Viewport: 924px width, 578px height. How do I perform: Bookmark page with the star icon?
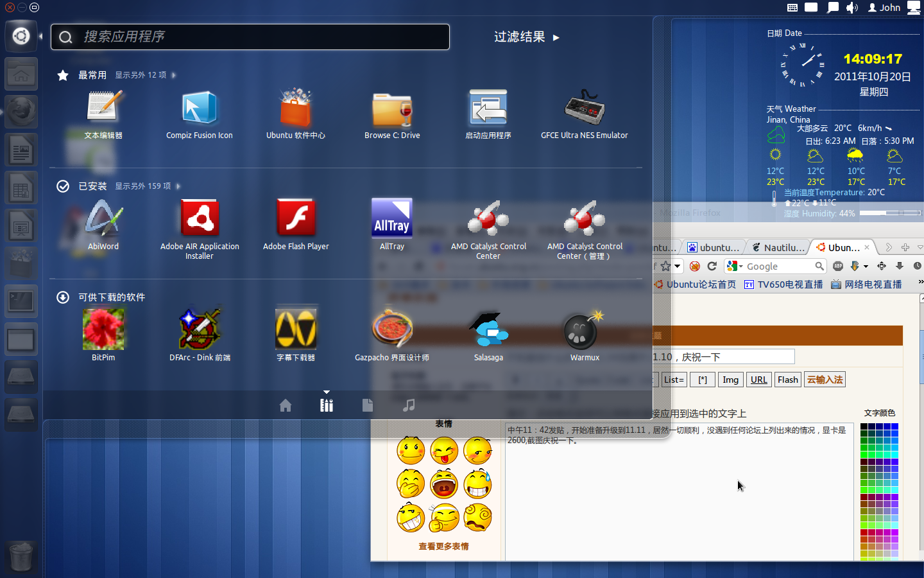(x=665, y=266)
